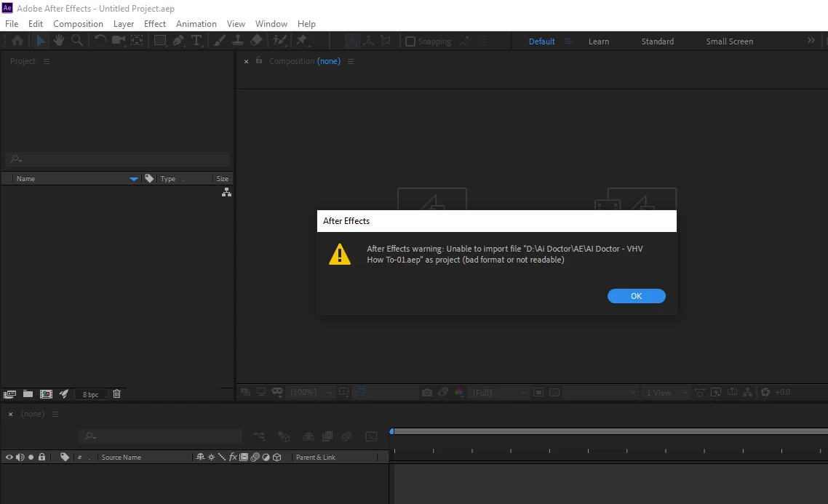The width and height of the screenshot is (828, 504).
Task: Select the Rectangle shape tool
Action: click(x=159, y=41)
